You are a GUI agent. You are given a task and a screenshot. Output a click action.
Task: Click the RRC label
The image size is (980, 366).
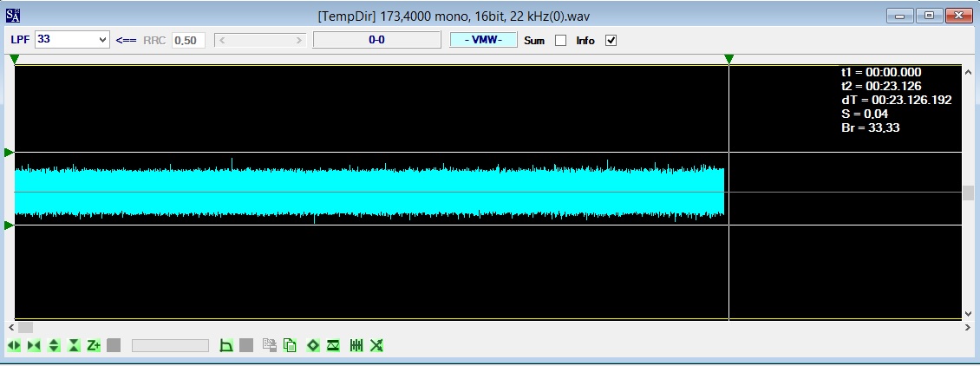click(154, 41)
